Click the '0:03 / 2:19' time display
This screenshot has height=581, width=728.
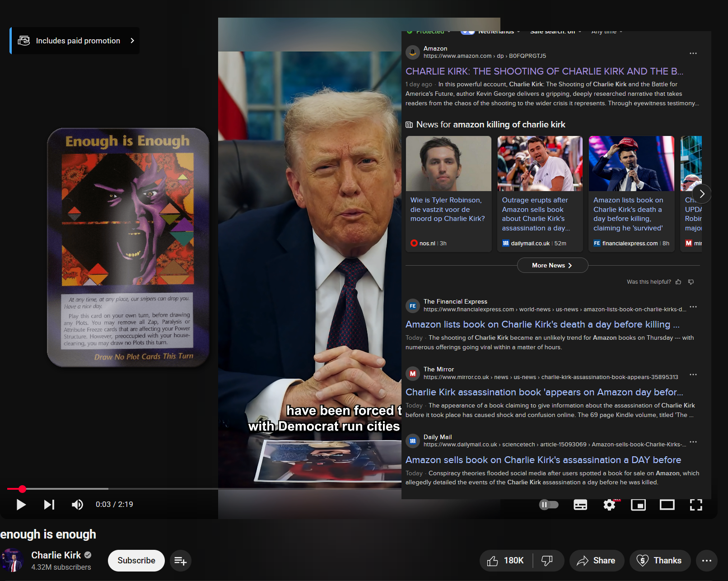(x=114, y=505)
